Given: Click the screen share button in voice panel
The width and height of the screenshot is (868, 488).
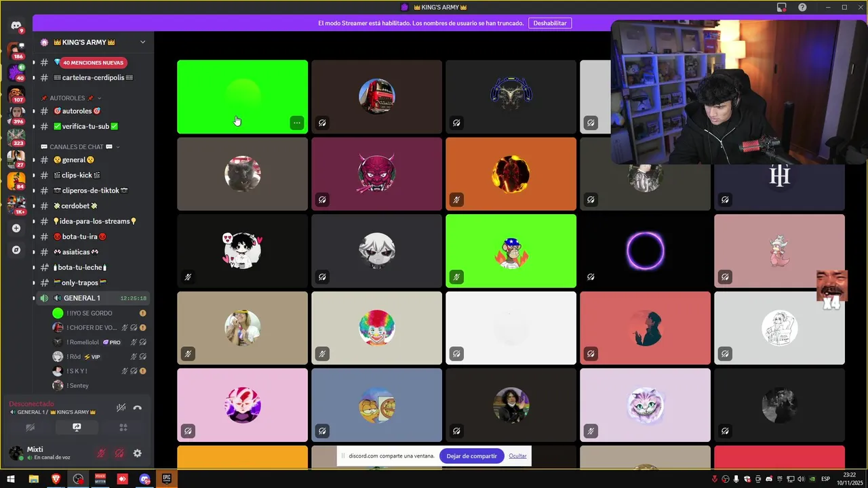Looking at the screenshot, I should point(77,428).
